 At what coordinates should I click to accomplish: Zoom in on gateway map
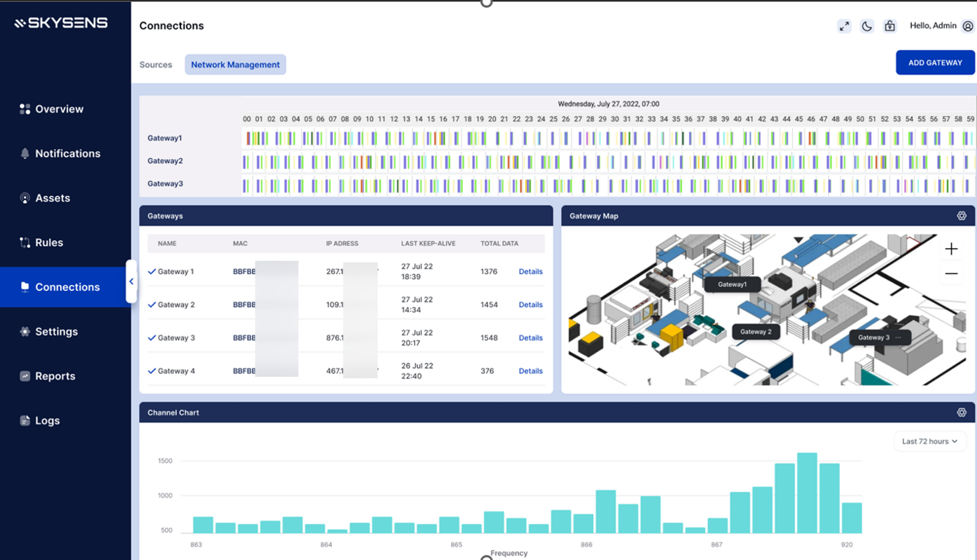(x=951, y=249)
